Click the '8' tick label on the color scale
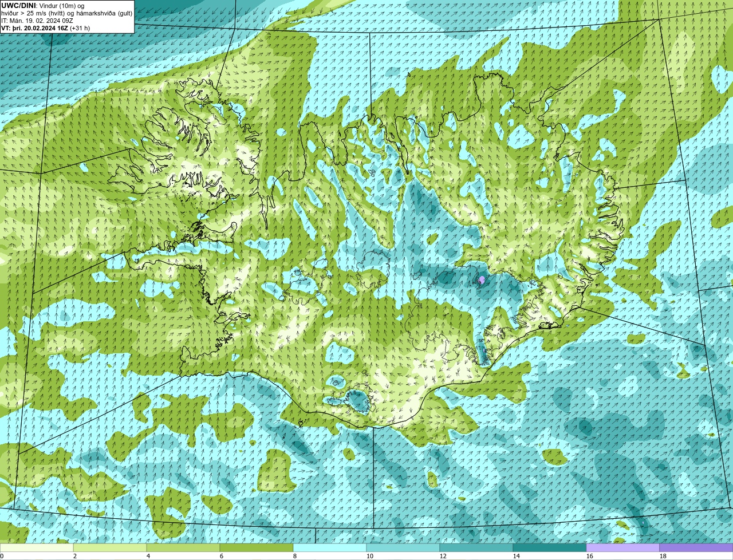 (x=295, y=556)
